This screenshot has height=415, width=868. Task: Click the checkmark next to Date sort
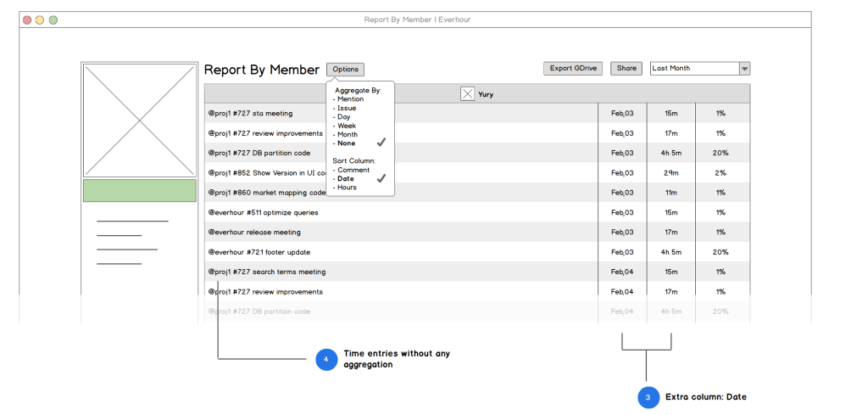pos(381,178)
